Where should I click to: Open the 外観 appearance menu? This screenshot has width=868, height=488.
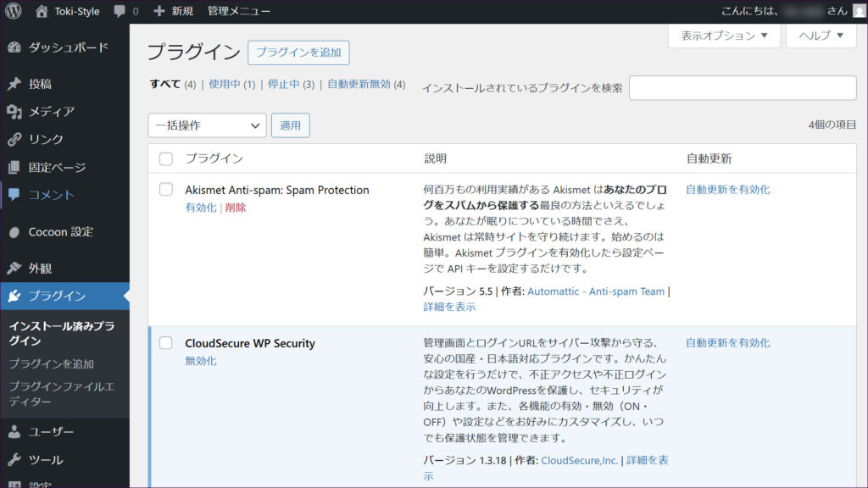tap(40, 268)
